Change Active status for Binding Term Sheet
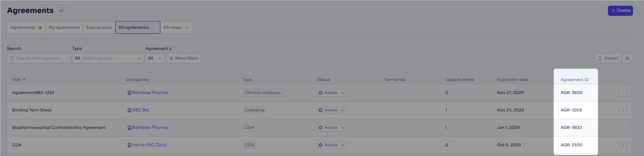This screenshot has height=156, width=644. (x=332, y=110)
